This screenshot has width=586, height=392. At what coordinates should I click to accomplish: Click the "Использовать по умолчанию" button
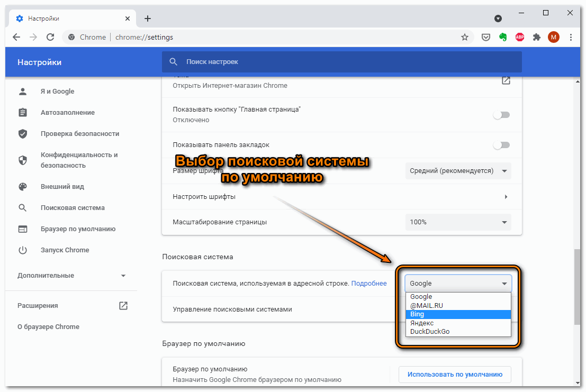pos(455,375)
